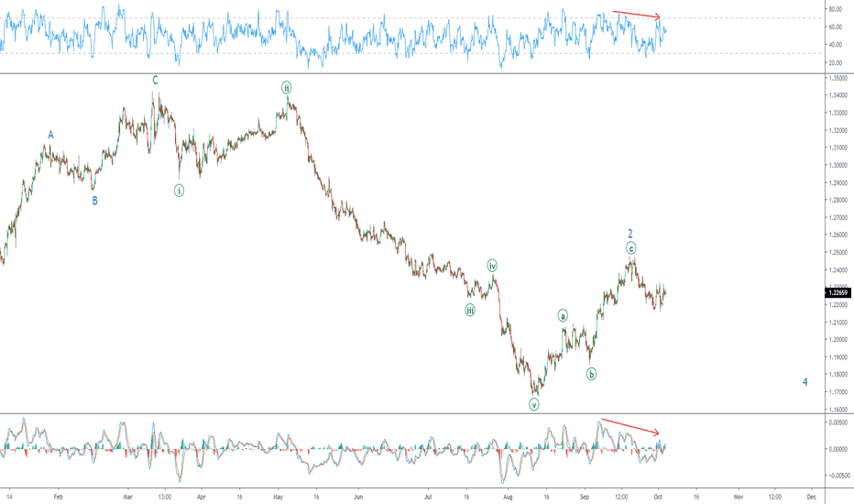This screenshot has width=854, height=504.
Task: Click the circled green corrective label c
Action: (630, 248)
